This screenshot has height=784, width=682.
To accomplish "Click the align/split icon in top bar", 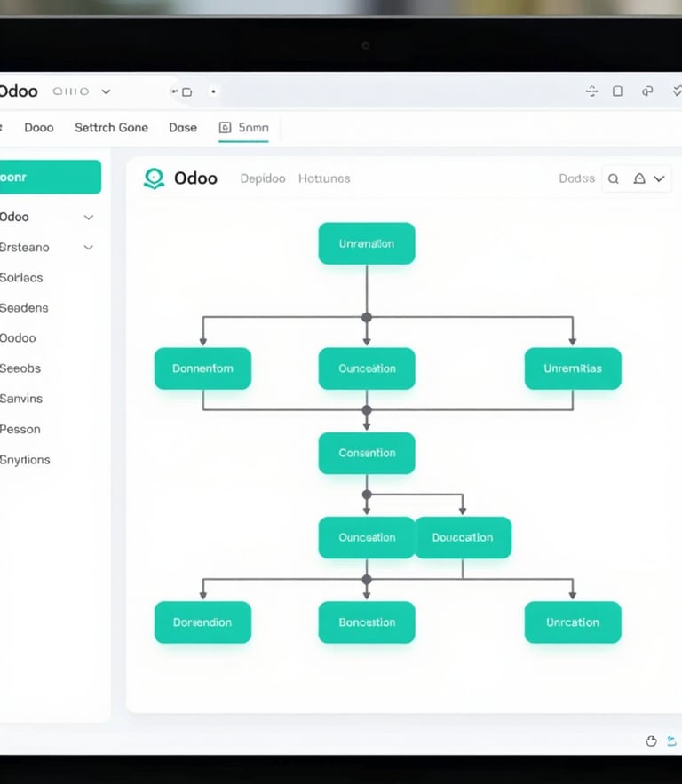I will coord(591,91).
